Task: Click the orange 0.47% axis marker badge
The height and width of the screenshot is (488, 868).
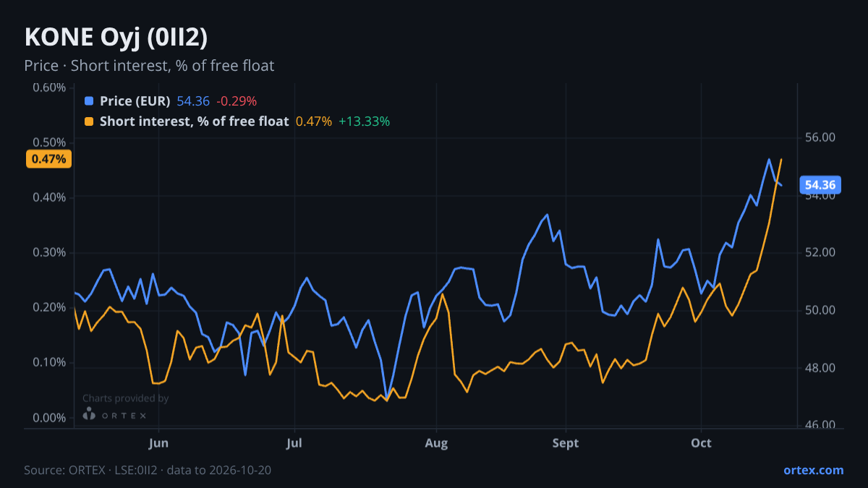Action: pyautogui.click(x=48, y=159)
